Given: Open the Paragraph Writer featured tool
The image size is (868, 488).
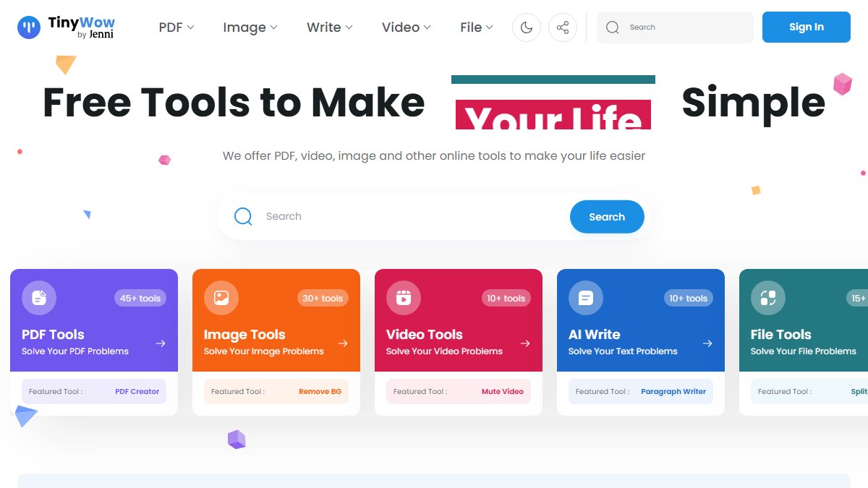Looking at the screenshot, I should click(x=673, y=392).
